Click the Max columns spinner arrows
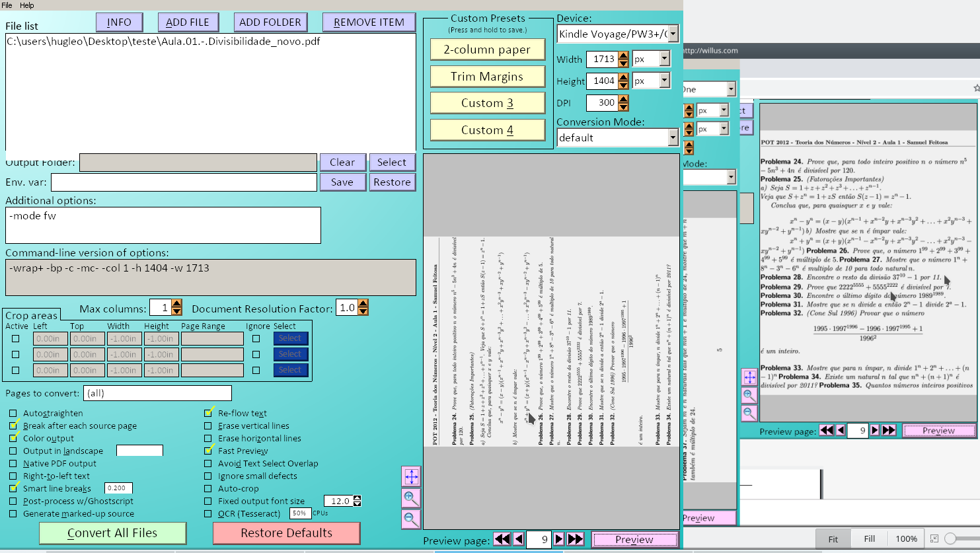The image size is (980, 553). point(176,307)
